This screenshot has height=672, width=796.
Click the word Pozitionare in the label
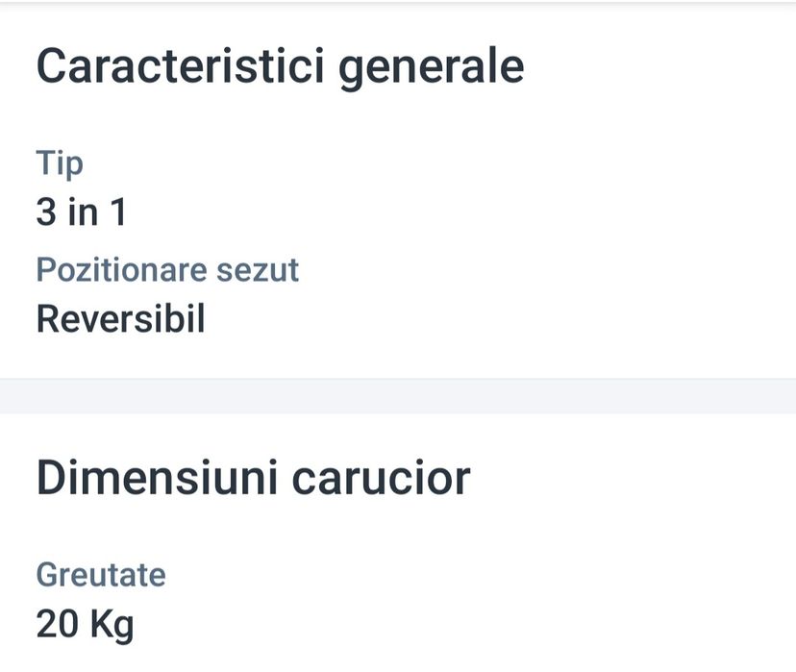pos(122,269)
